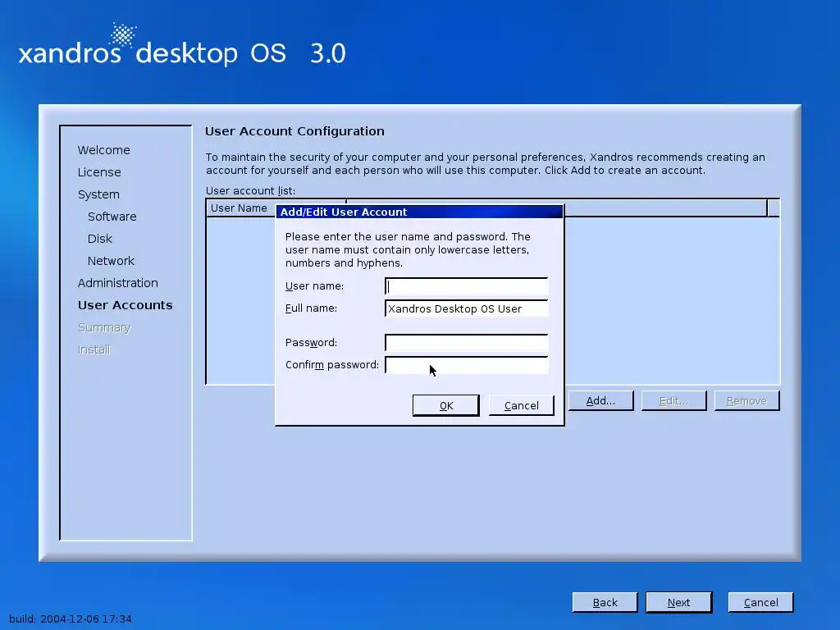The image size is (840, 630).
Task: Click the Confirm password field
Action: click(x=466, y=365)
